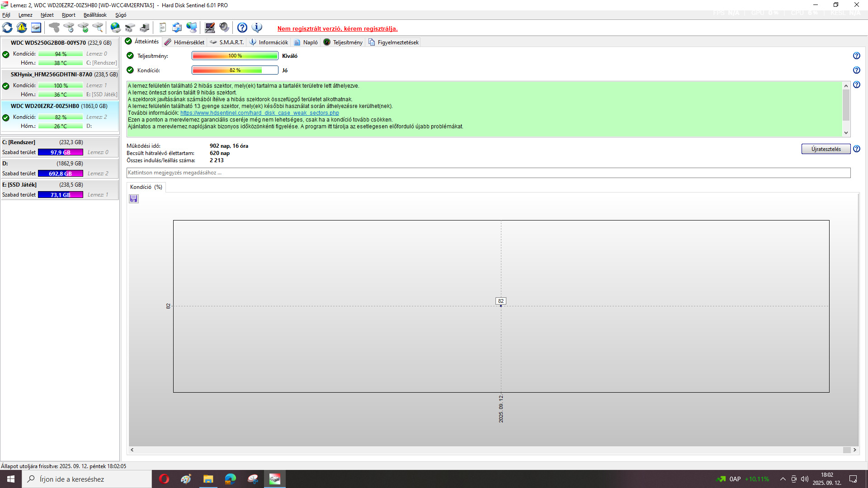Open help for the Kondíció row
Viewport: 868px width, 488px height.
click(856, 70)
